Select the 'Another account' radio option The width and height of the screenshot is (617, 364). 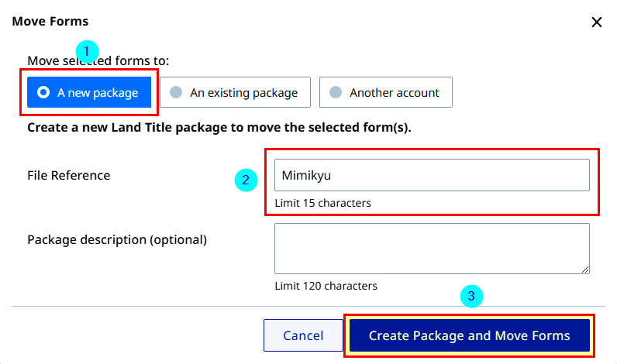[386, 92]
